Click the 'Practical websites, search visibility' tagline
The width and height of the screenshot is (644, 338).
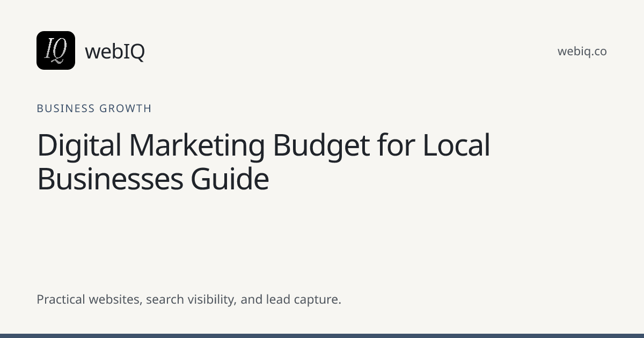(x=189, y=299)
